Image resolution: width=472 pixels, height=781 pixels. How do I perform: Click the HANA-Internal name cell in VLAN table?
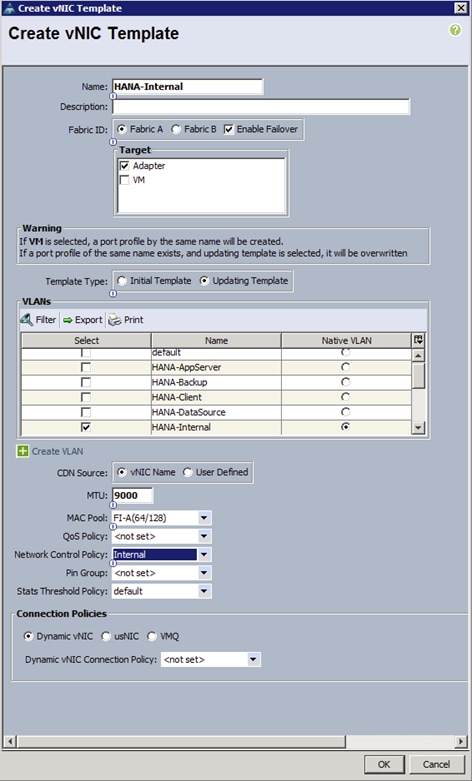click(216, 427)
